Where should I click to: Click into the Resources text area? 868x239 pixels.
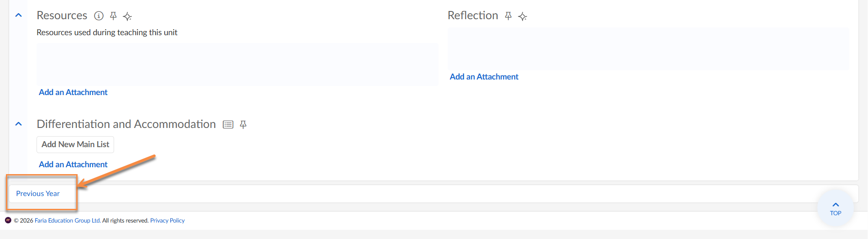237,64
